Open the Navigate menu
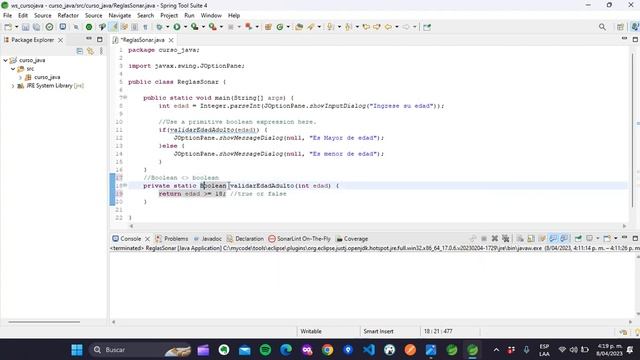This screenshot has width=640, height=360. pos(120,16)
